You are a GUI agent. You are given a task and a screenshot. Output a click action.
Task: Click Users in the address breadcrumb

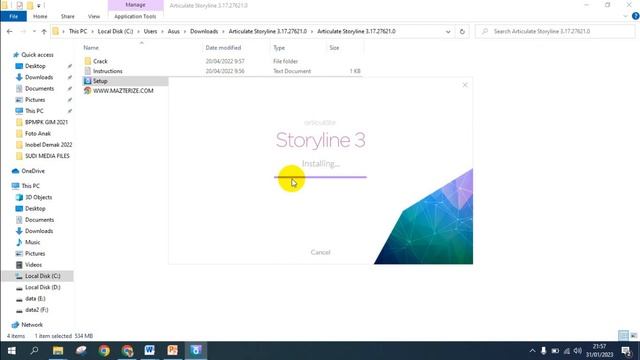tap(150, 31)
